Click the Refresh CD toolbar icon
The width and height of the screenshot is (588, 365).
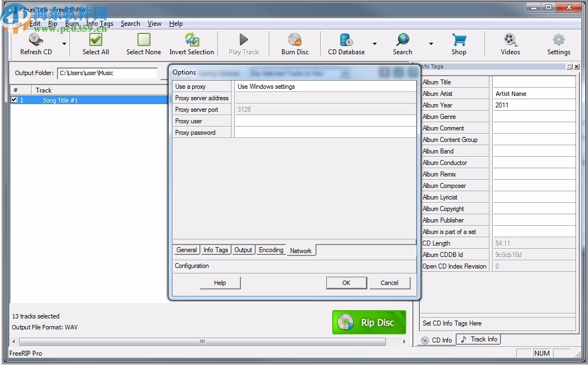click(34, 43)
